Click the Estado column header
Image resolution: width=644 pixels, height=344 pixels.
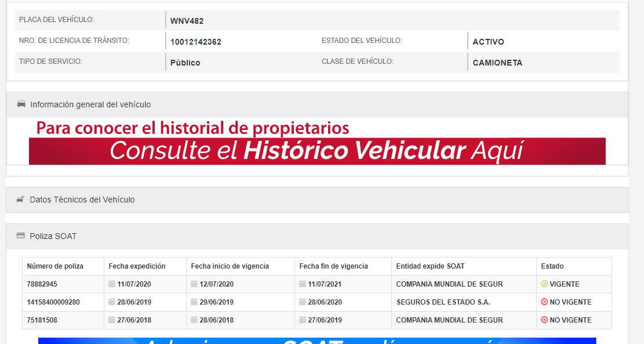(552, 266)
